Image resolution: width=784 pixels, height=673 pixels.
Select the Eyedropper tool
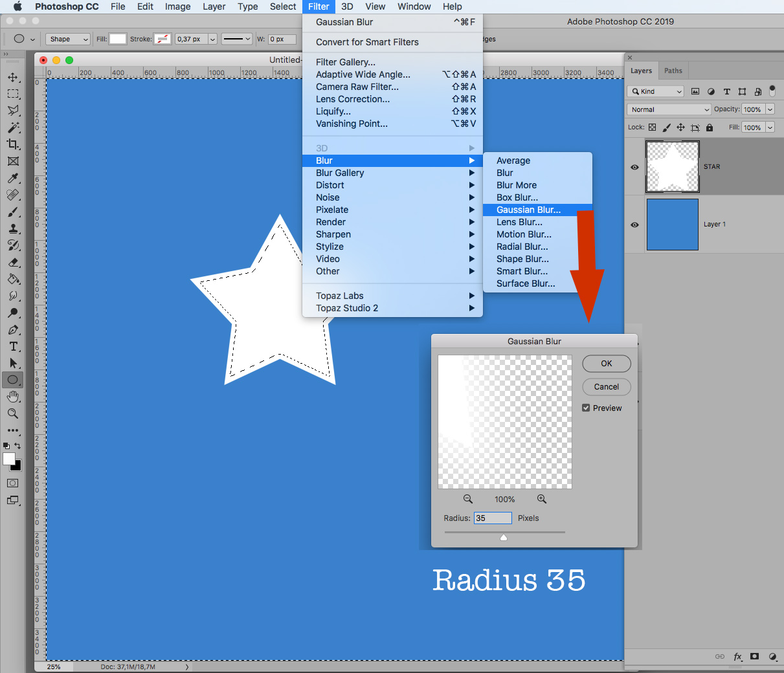click(x=13, y=178)
